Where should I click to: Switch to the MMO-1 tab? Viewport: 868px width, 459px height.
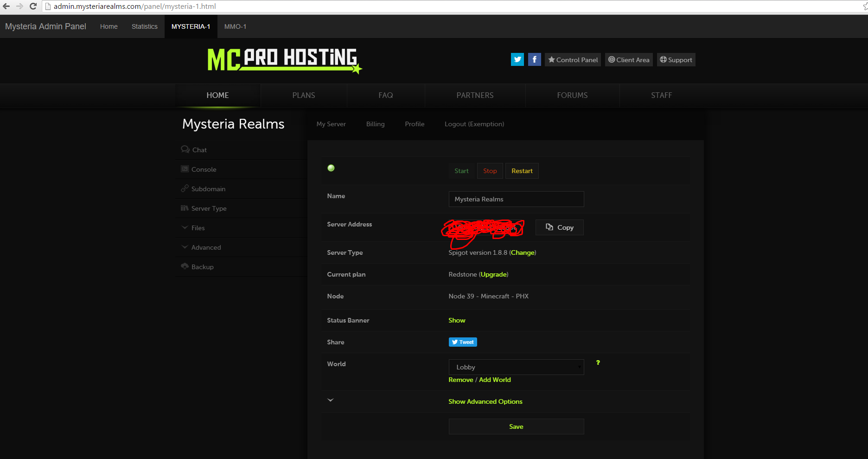coord(235,26)
